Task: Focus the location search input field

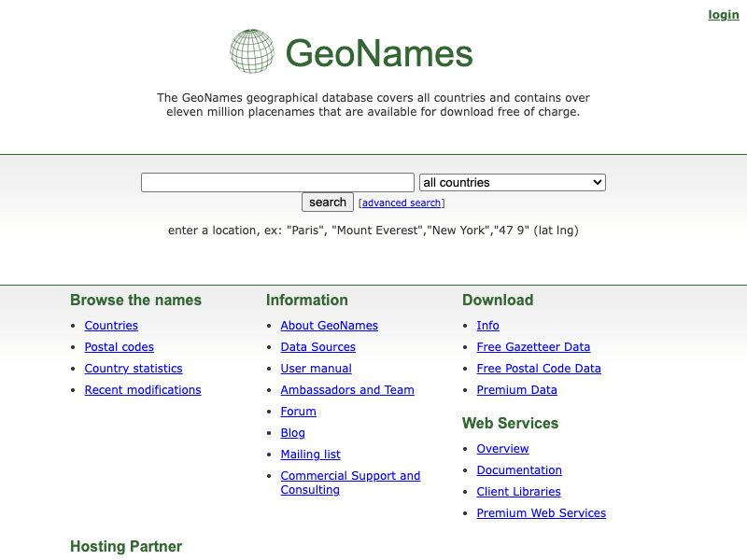Action: (277, 182)
